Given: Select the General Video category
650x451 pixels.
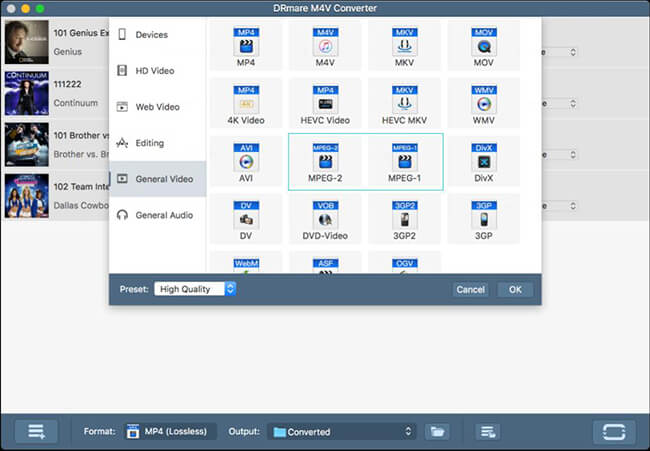Looking at the screenshot, I should [x=158, y=179].
